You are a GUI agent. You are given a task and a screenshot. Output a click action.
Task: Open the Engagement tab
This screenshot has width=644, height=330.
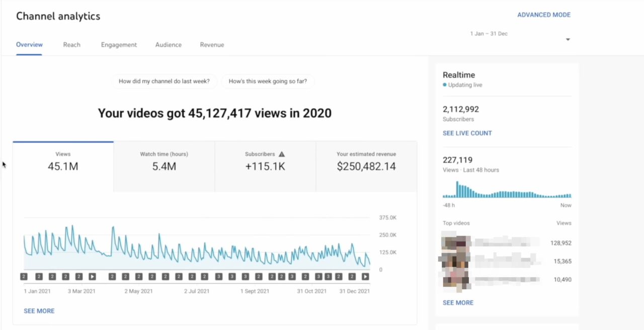click(x=119, y=45)
